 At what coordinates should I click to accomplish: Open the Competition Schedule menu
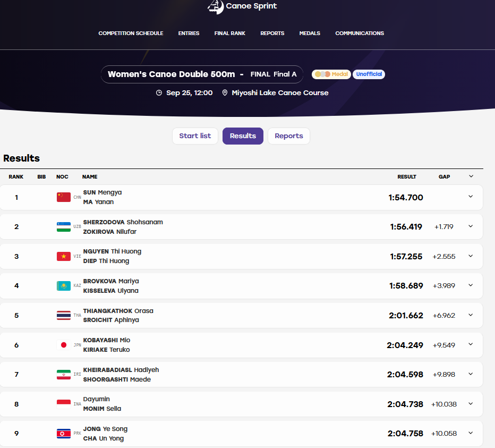pos(131,33)
